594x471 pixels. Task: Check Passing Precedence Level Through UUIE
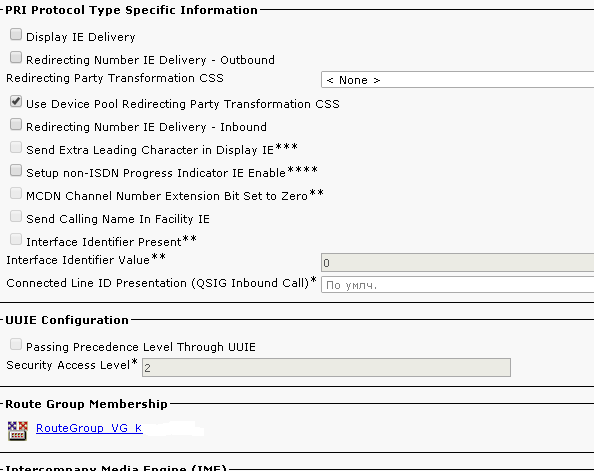[16, 344]
